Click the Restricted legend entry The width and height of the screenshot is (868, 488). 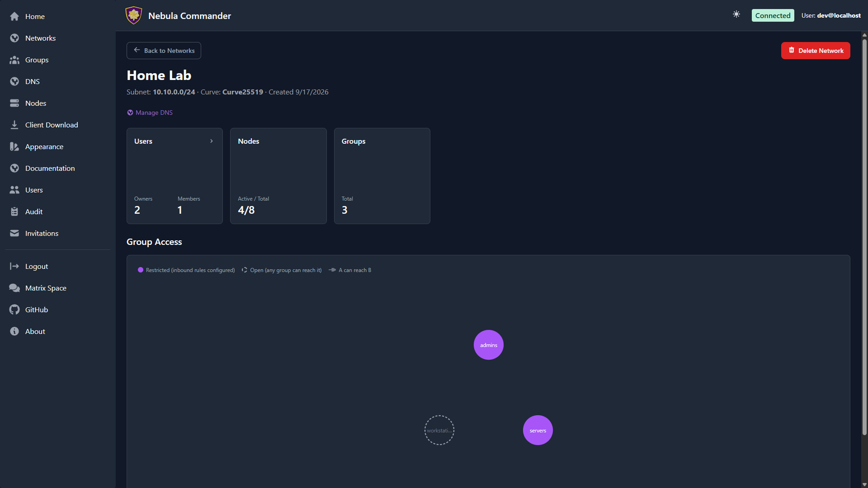pyautogui.click(x=186, y=270)
